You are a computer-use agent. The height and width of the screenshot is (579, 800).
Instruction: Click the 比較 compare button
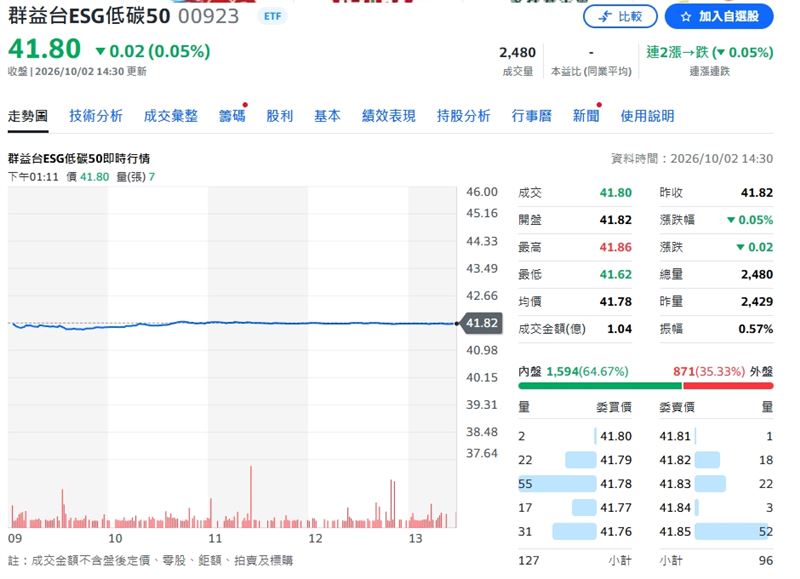(x=620, y=16)
